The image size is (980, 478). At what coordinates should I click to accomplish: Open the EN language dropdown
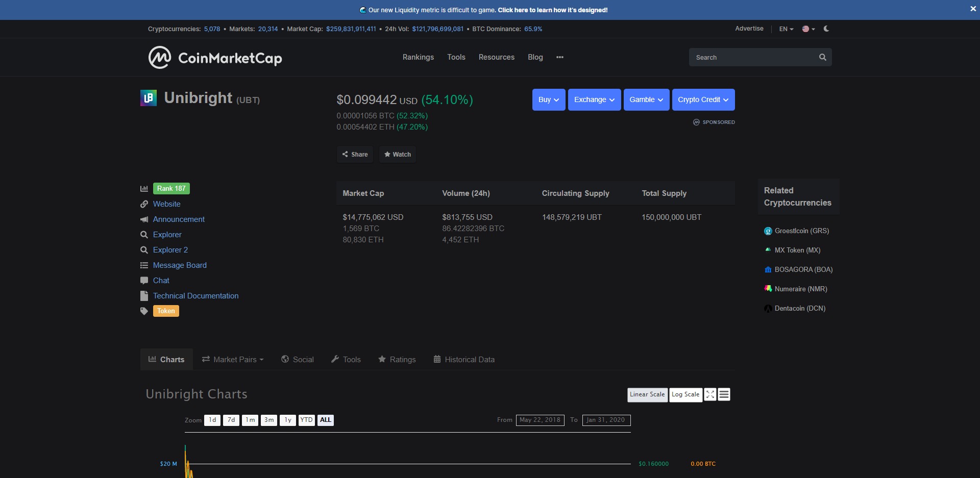click(786, 29)
